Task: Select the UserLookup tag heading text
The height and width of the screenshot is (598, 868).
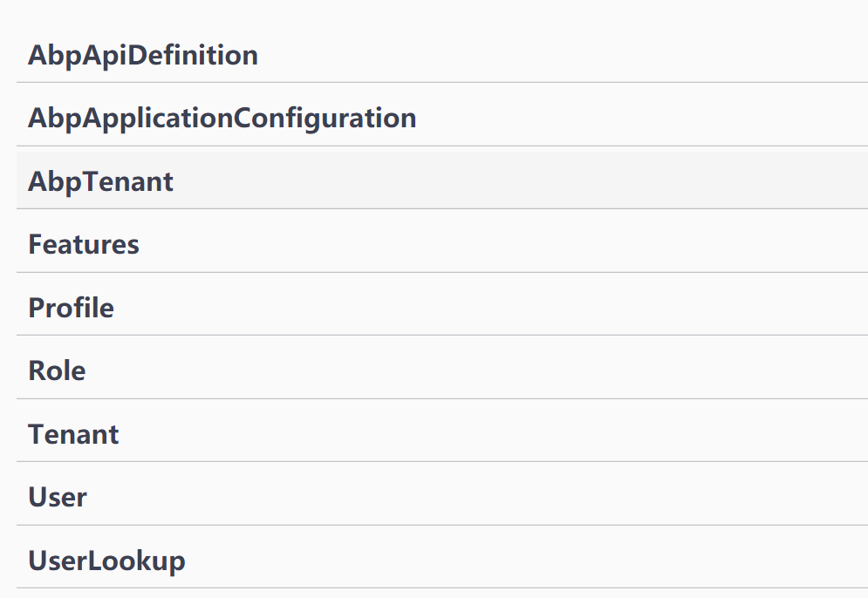Action: click(106, 561)
